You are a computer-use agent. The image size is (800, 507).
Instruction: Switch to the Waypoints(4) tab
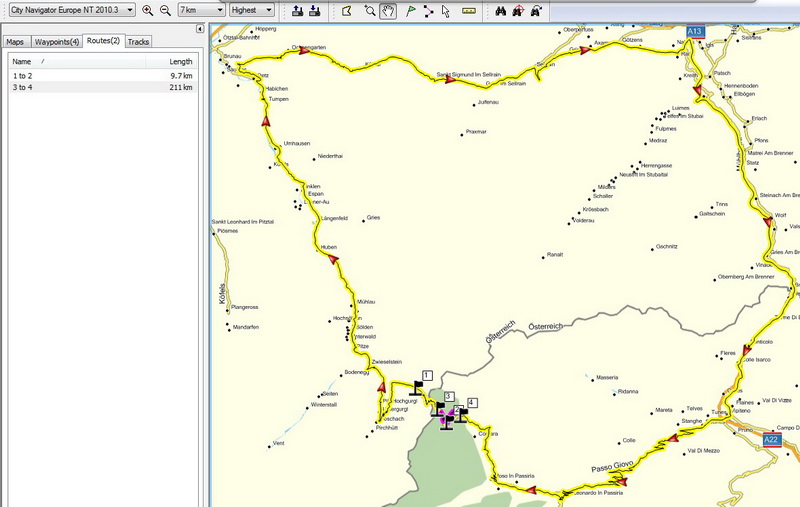[x=56, y=41]
